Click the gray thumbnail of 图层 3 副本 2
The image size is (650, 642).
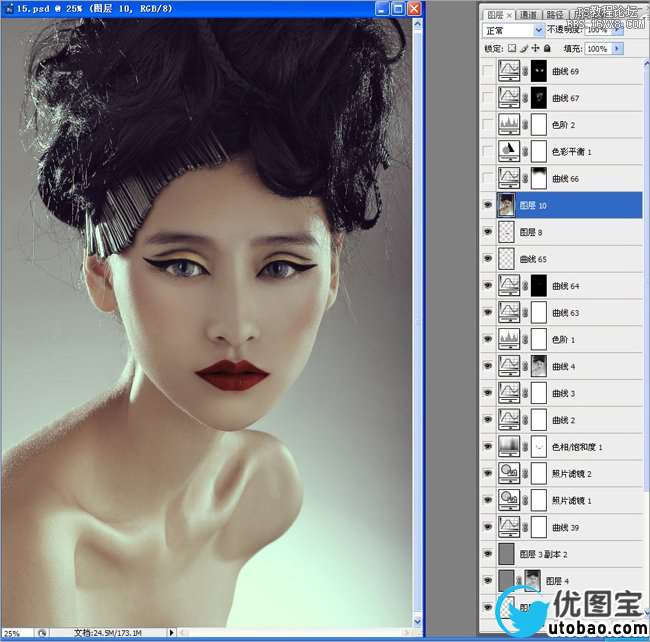(x=507, y=554)
